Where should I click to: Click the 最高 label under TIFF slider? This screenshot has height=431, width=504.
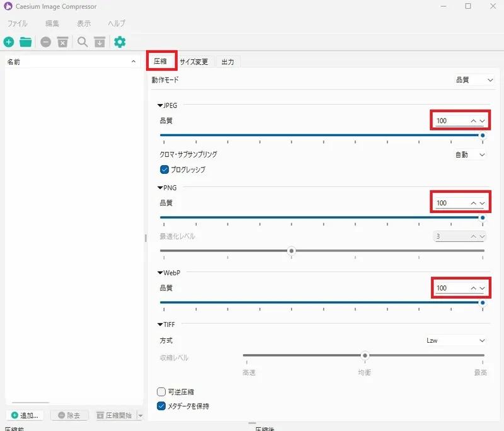[x=480, y=372]
